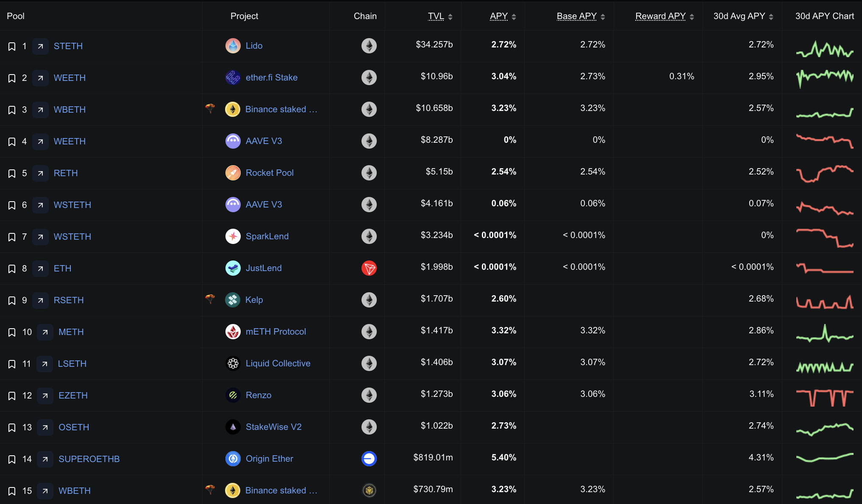Click the Renzo project icon
This screenshot has width=862, height=504.
click(x=233, y=395)
